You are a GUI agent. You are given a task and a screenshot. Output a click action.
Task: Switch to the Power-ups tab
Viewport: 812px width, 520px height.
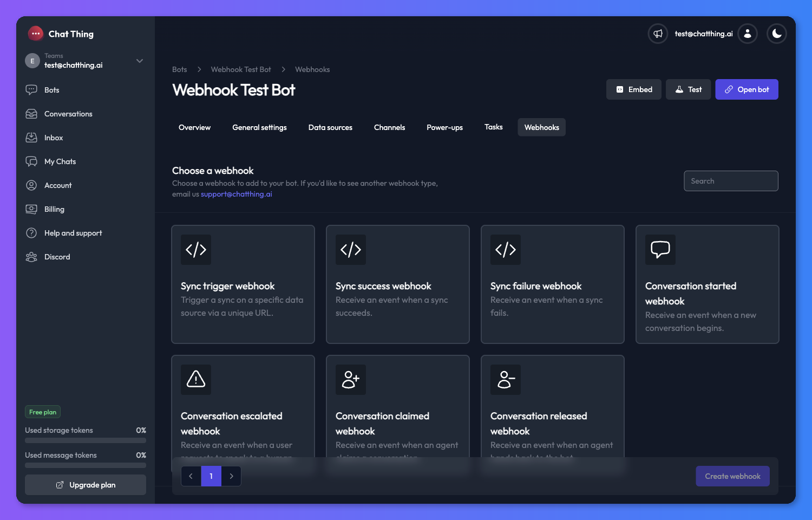pyautogui.click(x=444, y=127)
